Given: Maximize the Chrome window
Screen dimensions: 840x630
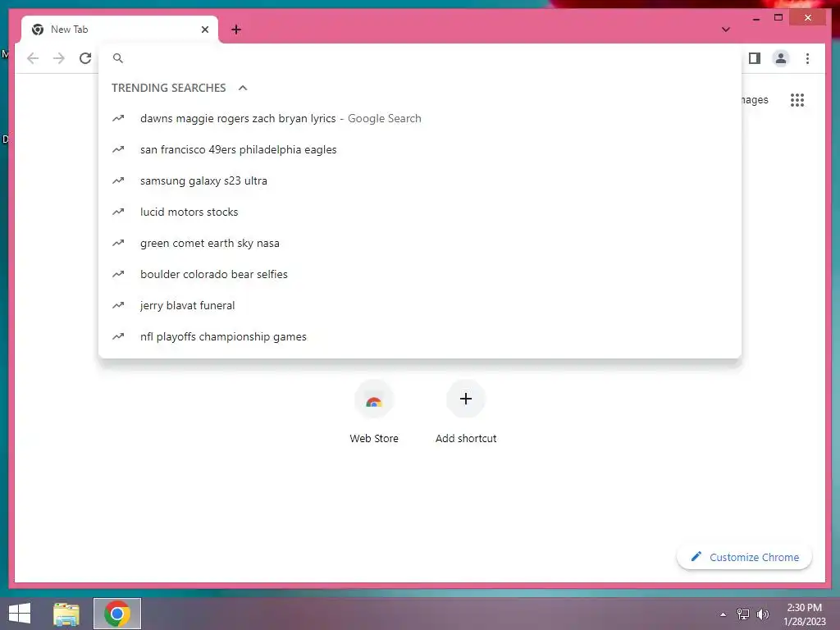Looking at the screenshot, I should pyautogui.click(x=778, y=18).
